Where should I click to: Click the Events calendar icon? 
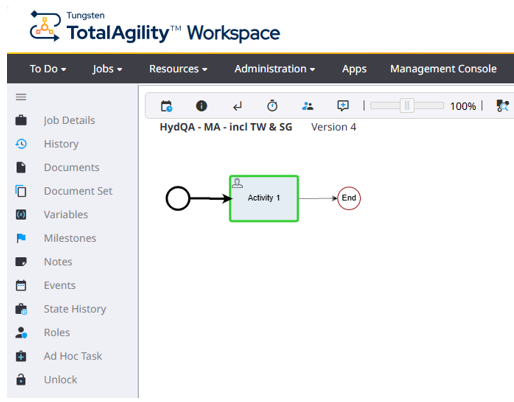tap(21, 285)
